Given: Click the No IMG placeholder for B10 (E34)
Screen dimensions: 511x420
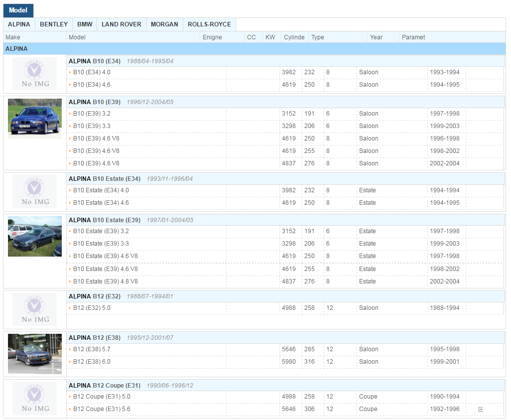Looking at the screenshot, I should click(x=34, y=74).
